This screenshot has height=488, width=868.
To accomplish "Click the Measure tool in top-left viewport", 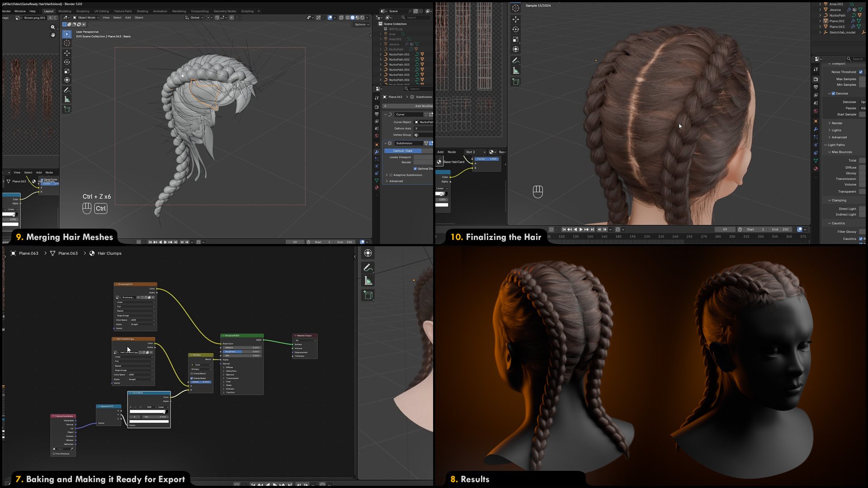I will pos(67,99).
